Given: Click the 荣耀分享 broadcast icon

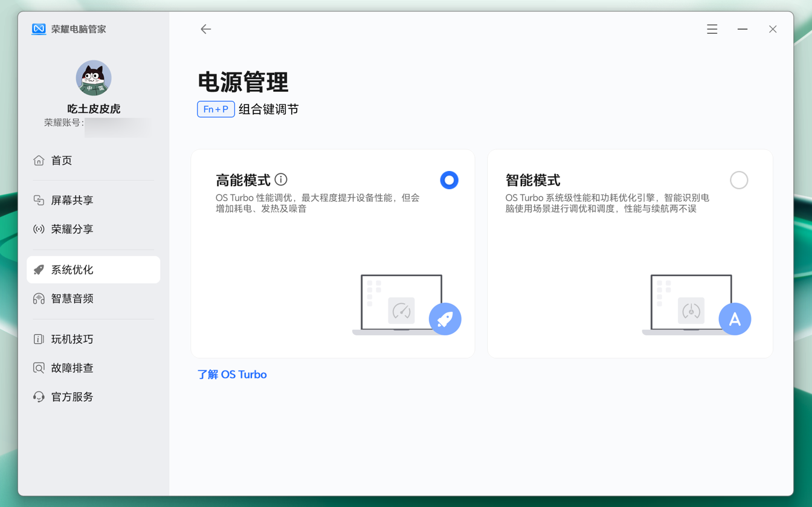Looking at the screenshot, I should [39, 229].
